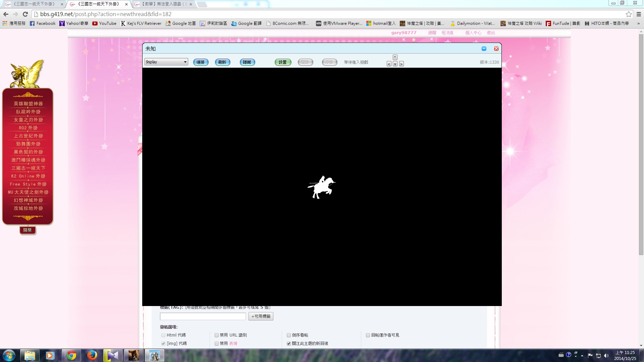
Task: Open the 9splay platform dropdown
Action: 166,62
